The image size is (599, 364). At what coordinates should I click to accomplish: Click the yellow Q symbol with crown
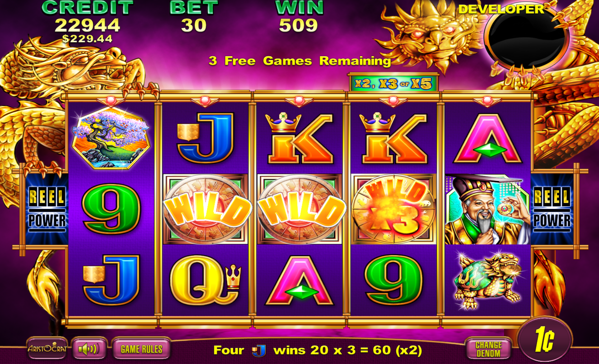(x=205, y=280)
